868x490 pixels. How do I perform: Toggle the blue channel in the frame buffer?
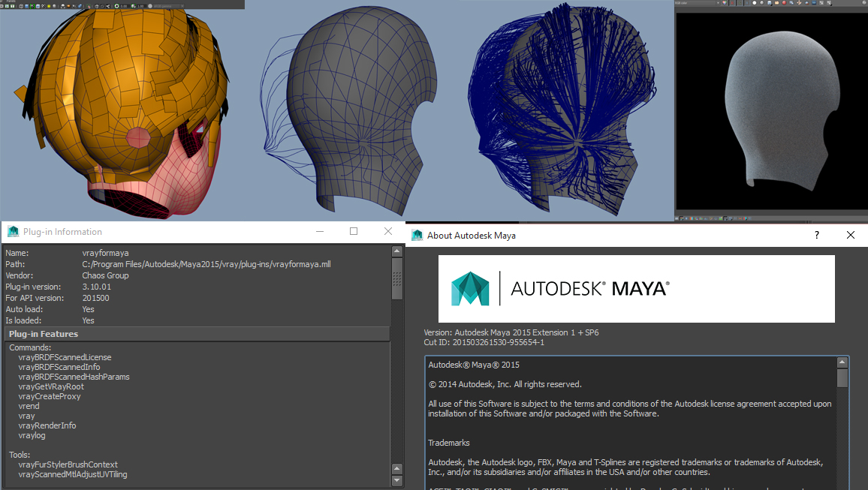coord(747,3)
